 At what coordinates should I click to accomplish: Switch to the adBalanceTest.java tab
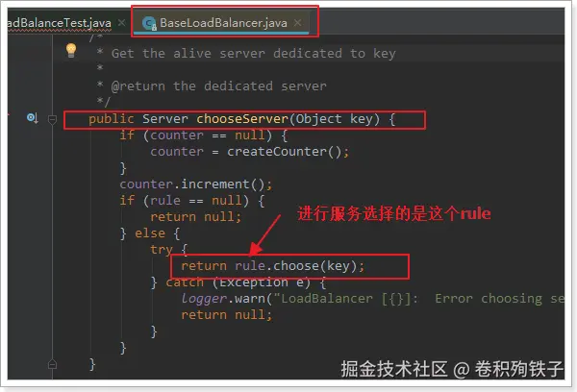click(59, 23)
